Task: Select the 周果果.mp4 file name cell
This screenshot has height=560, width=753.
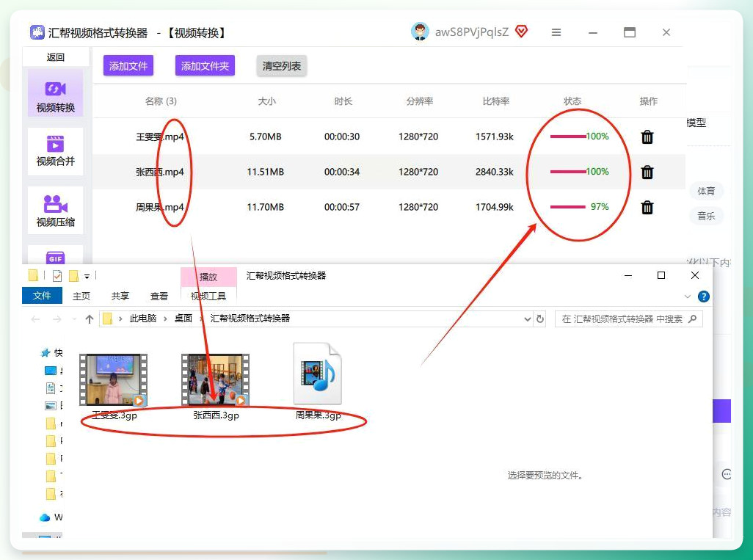Action: [x=160, y=207]
